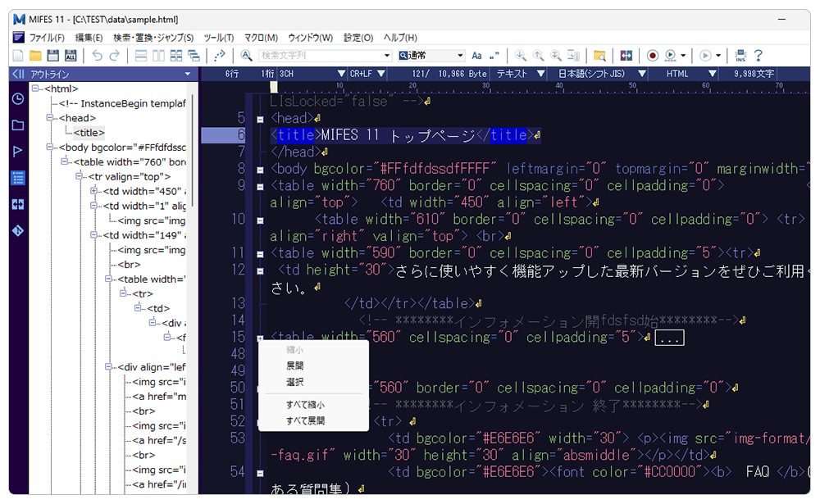Open the find-in-files folder search icon
This screenshot has width=820, height=504.
pos(600,56)
